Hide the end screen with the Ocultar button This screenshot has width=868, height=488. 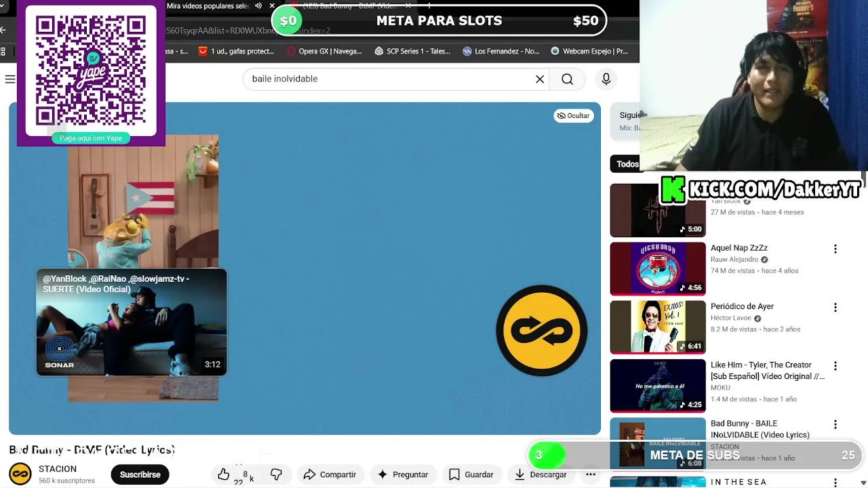pyautogui.click(x=574, y=116)
